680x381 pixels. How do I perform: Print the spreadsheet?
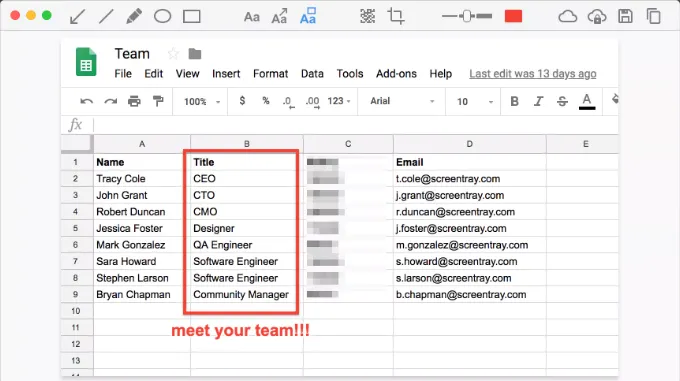tap(134, 101)
